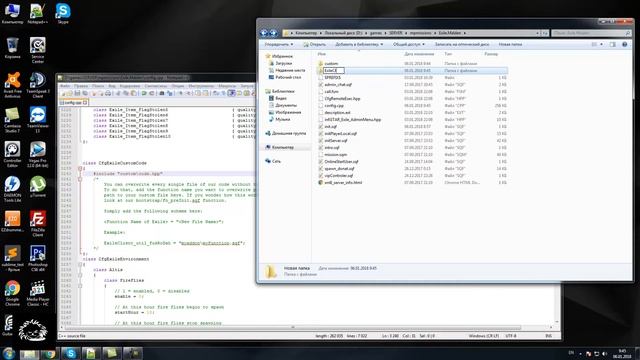
Task: Click the Undo icon in Notepad++ toolbar
Action: [144, 93]
